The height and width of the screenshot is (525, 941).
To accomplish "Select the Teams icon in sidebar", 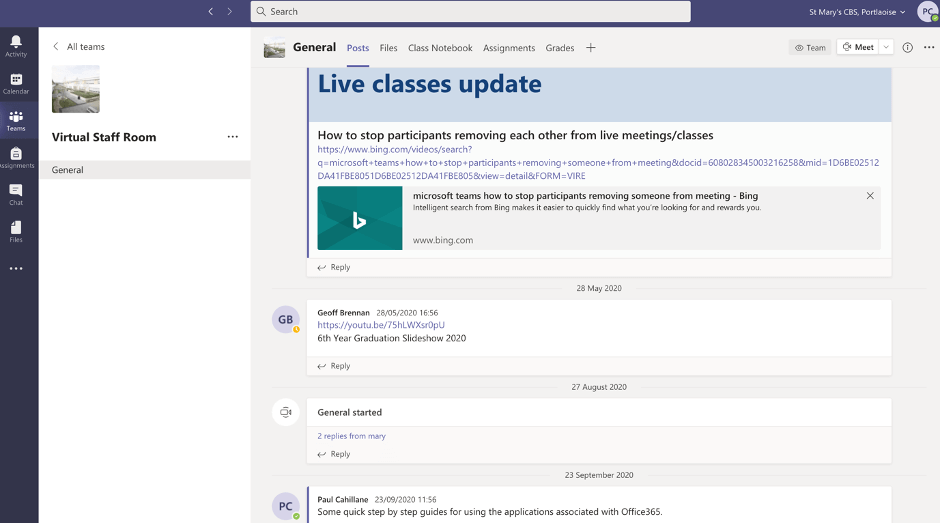I will pos(16,121).
